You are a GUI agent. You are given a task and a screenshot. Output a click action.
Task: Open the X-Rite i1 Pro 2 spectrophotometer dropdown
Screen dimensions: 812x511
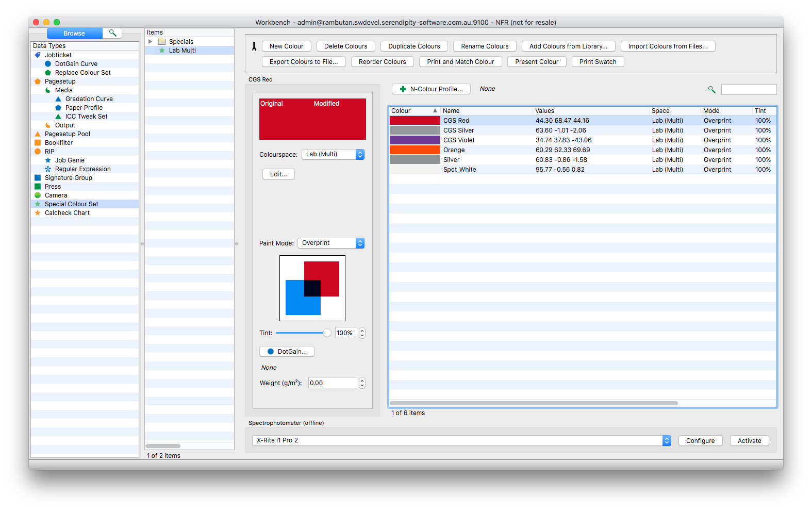[462, 440]
